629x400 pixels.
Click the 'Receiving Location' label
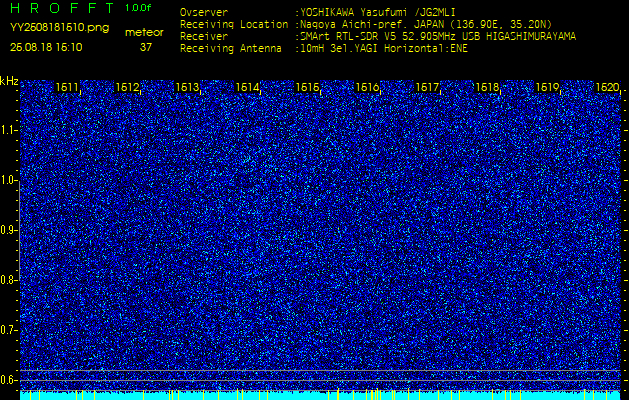click(x=234, y=24)
